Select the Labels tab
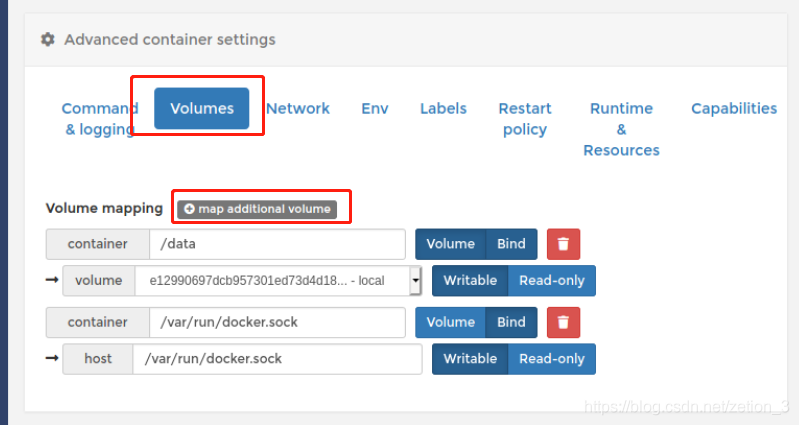Screen dimensions: 799x425 [443, 109]
